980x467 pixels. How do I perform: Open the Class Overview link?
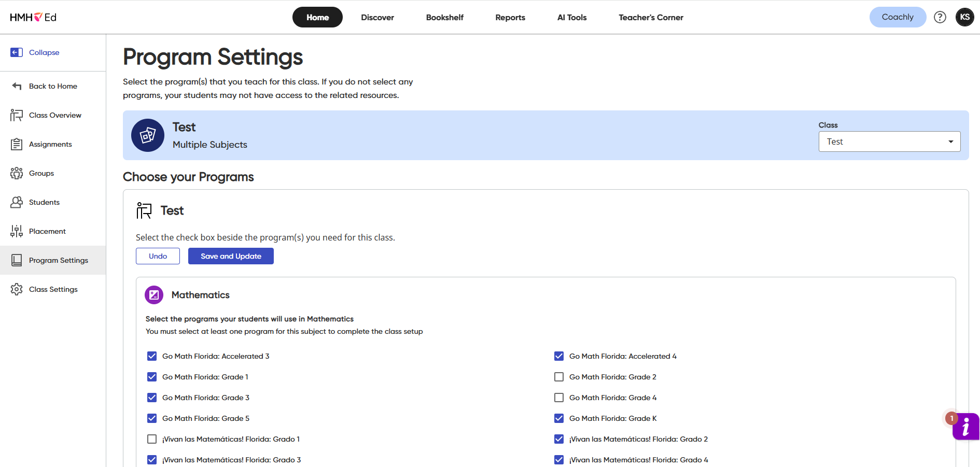(x=55, y=115)
